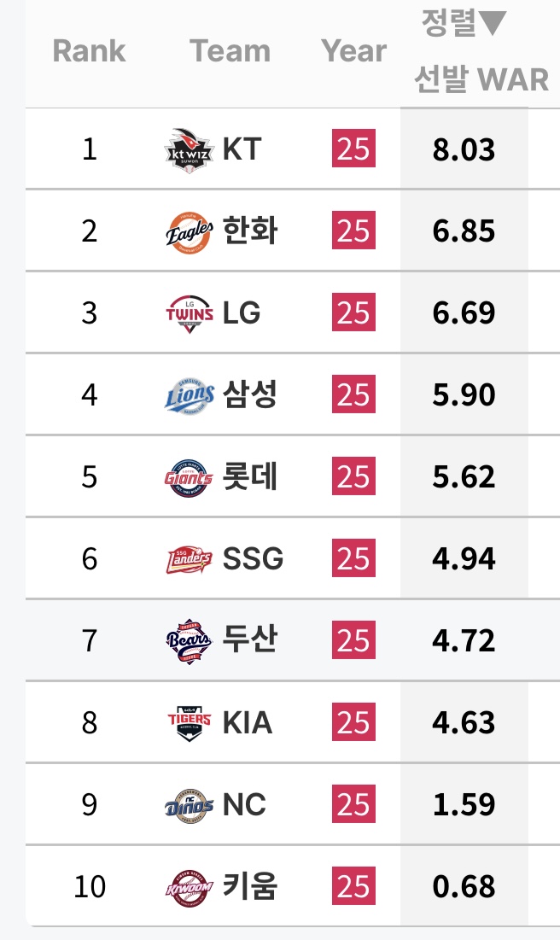560x940 pixels.
Task: Select the LG Twins logo
Action: 188,313
